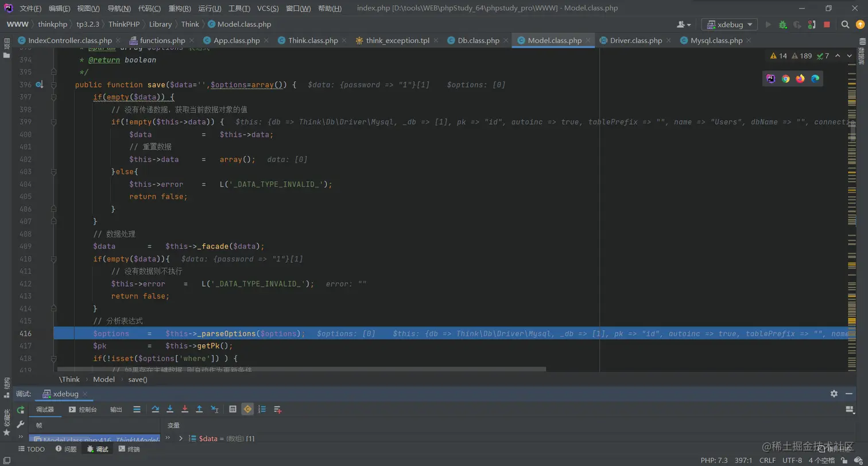Expand hidden frames toolbar chevron in debug panel
The height and width of the screenshot is (466, 868).
click(21, 437)
